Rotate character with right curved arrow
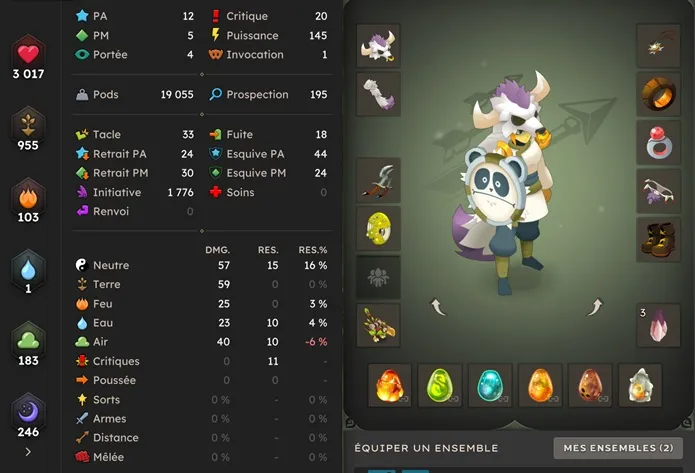Image resolution: width=695 pixels, height=473 pixels. (595, 307)
